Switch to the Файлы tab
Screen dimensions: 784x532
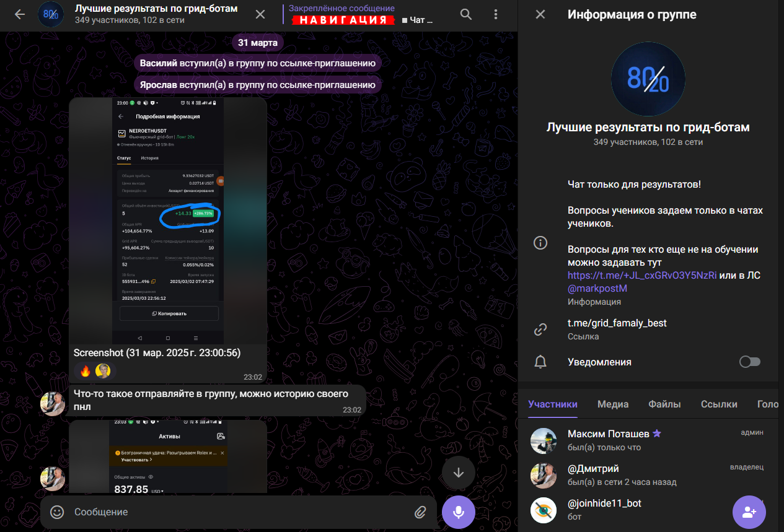pyautogui.click(x=664, y=404)
